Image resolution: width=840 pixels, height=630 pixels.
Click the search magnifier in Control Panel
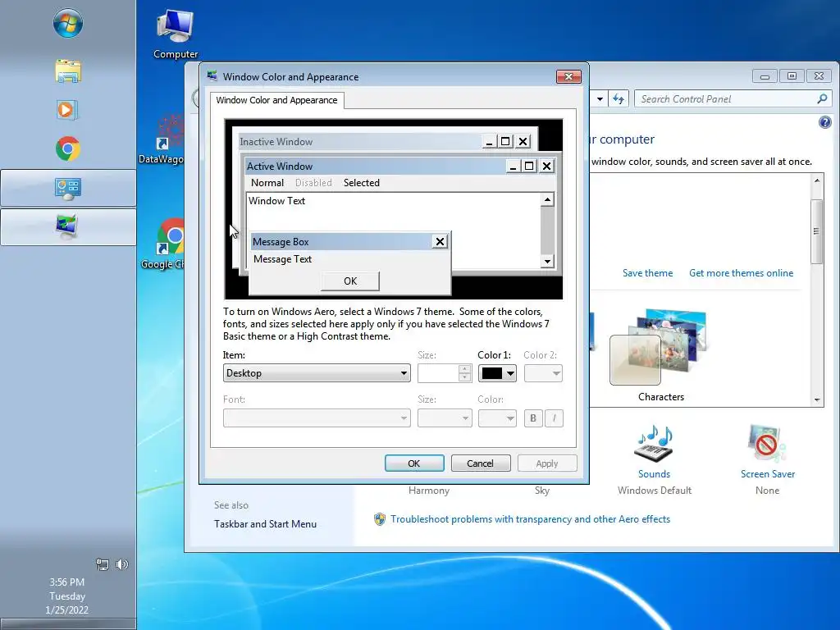pos(822,98)
